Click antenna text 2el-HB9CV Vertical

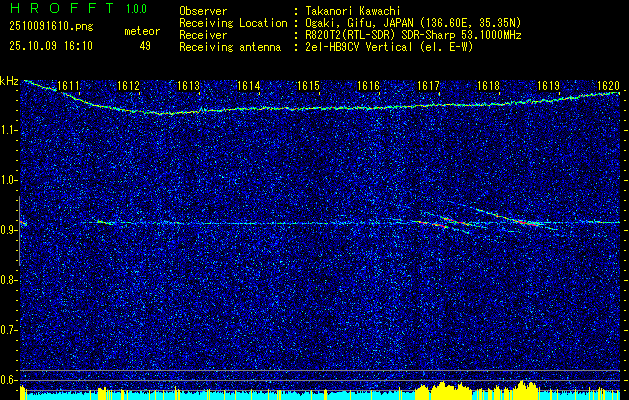click(359, 47)
